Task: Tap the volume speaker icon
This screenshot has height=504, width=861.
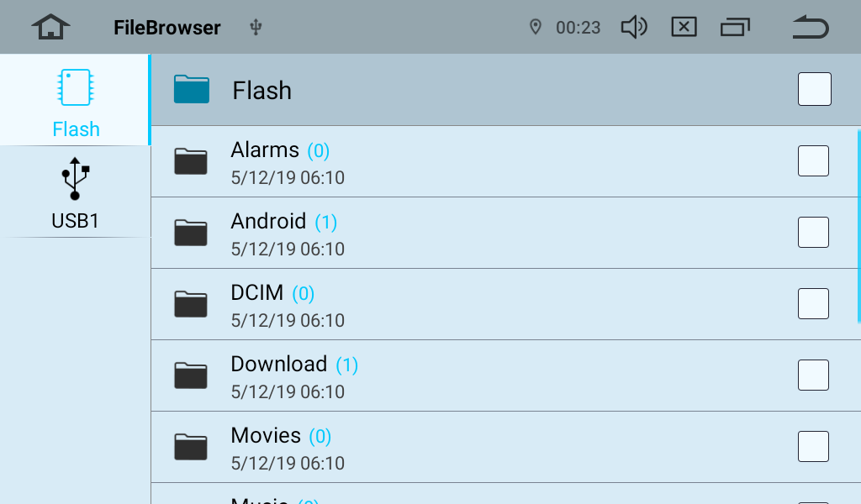Action: pos(633,28)
